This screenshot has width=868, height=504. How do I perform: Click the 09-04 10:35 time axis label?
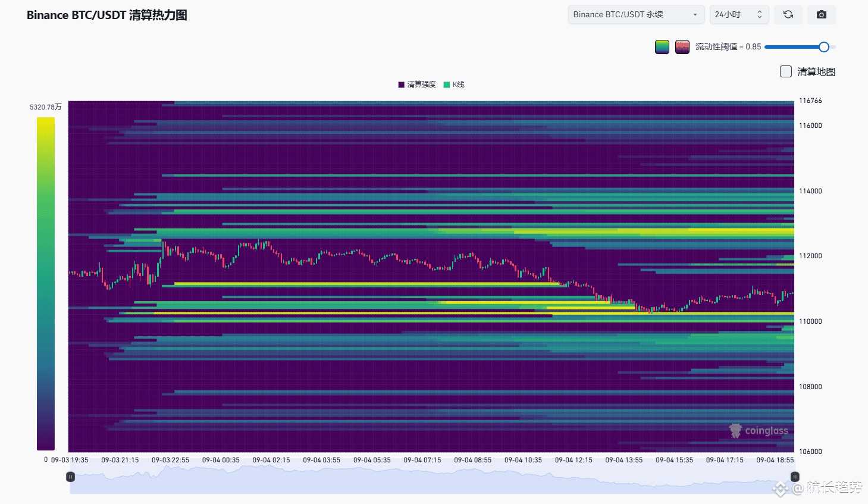[x=523, y=460]
